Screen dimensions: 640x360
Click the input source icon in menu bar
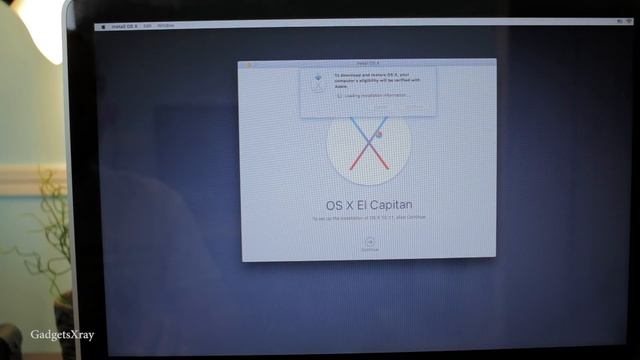click(620, 21)
